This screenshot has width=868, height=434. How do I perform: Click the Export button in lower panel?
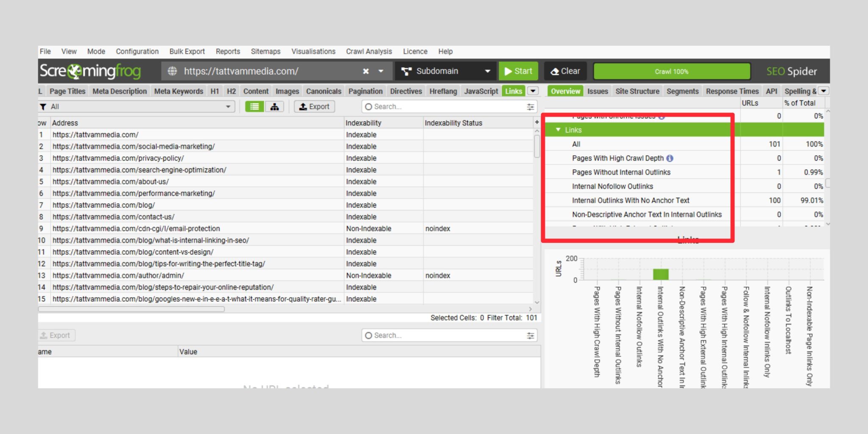pos(56,335)
